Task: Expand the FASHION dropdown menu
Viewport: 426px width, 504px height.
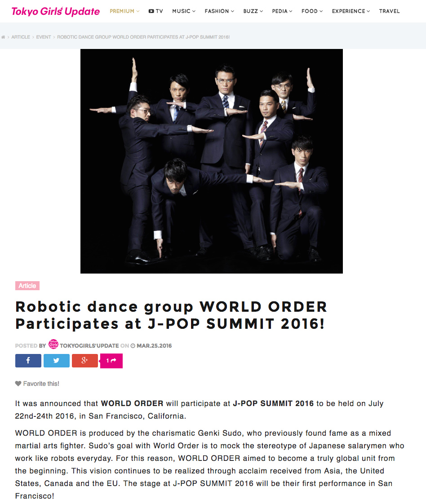Action: tap(219, 11)
